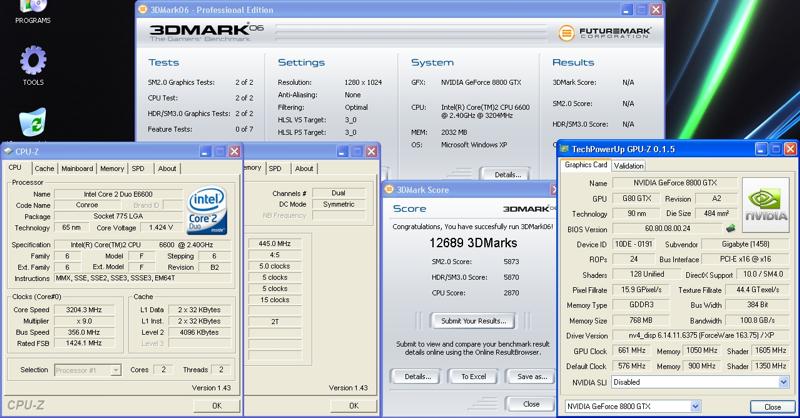
Task: Click the Rated FSB 1424.1 MHz value
Action: tap(84, 343)
